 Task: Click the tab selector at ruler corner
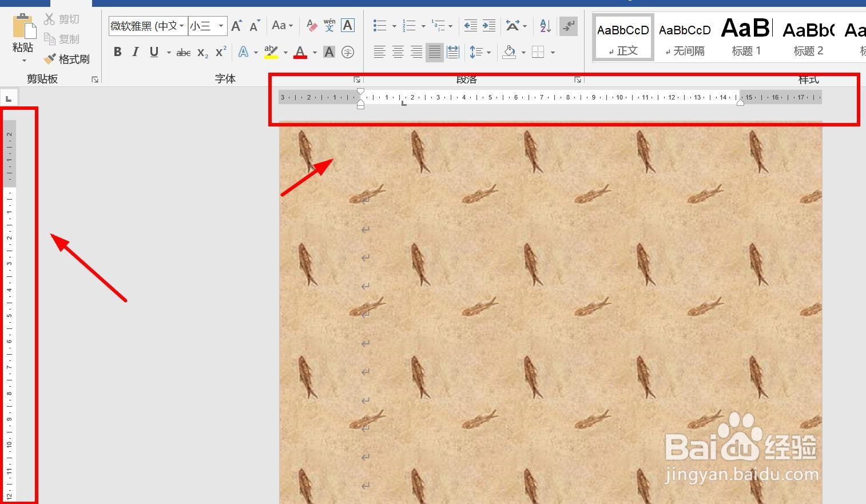click(x=9, y=98)
